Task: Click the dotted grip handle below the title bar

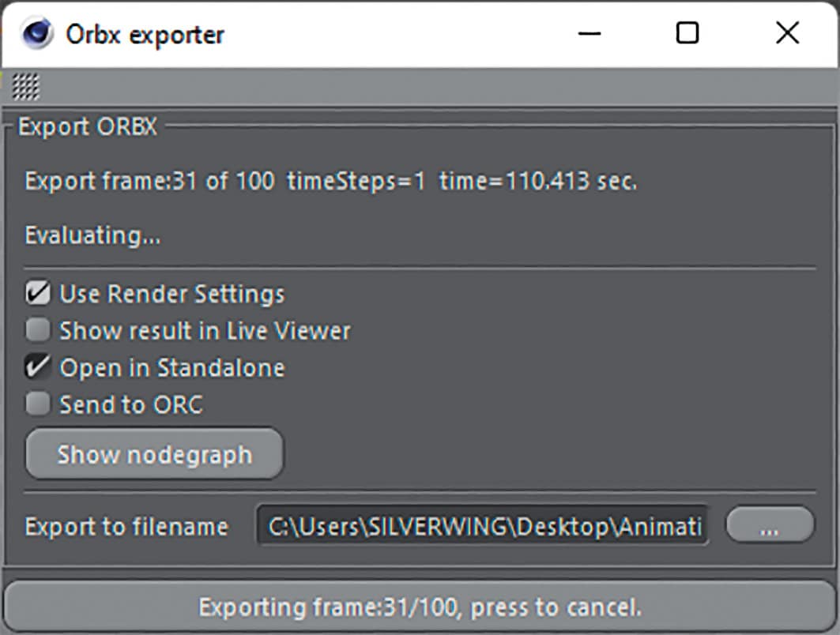Action: 24,88
